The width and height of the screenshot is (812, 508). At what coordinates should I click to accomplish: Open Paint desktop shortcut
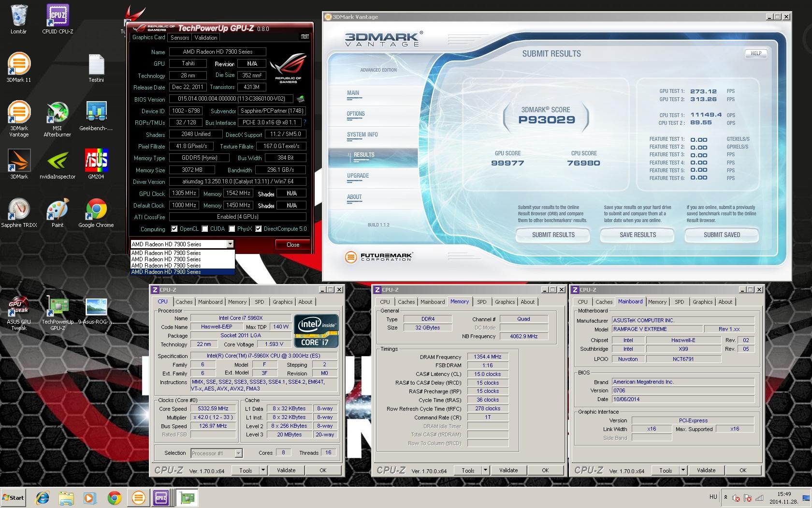[x=58, y=213]
